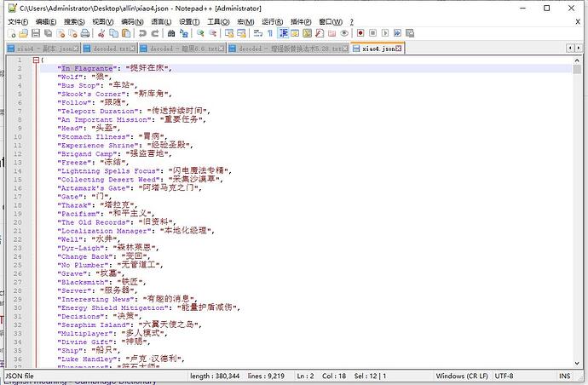Switch to the decoded - 暗黑6.6.txt tab
The width and height of the screenshot is (588, 385).
[x=182, y=49]
